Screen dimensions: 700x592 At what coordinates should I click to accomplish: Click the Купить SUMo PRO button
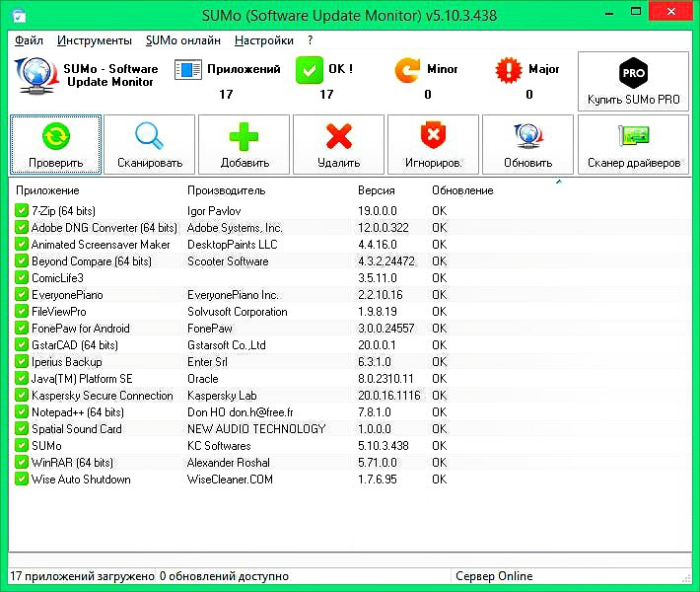[x=634, y=81]
